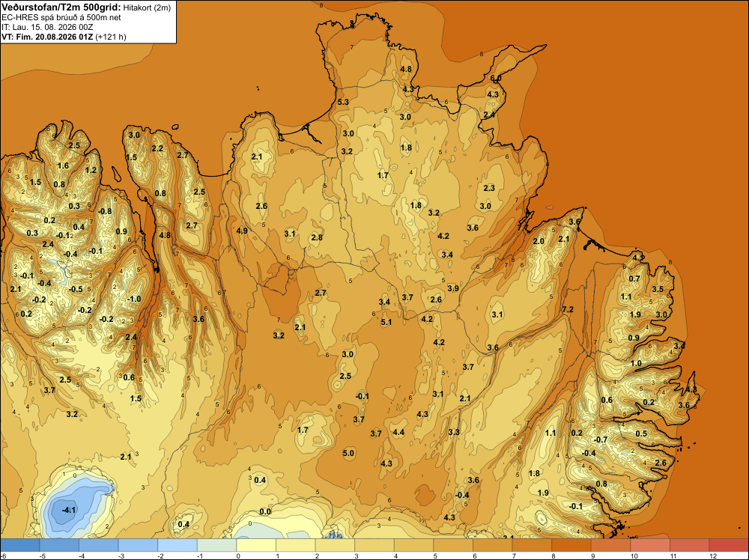The image size is (749, 560).
Task: Click the 'Hitakort (2m)' header label
Action: pyautogui.click(x=147, y=7)
